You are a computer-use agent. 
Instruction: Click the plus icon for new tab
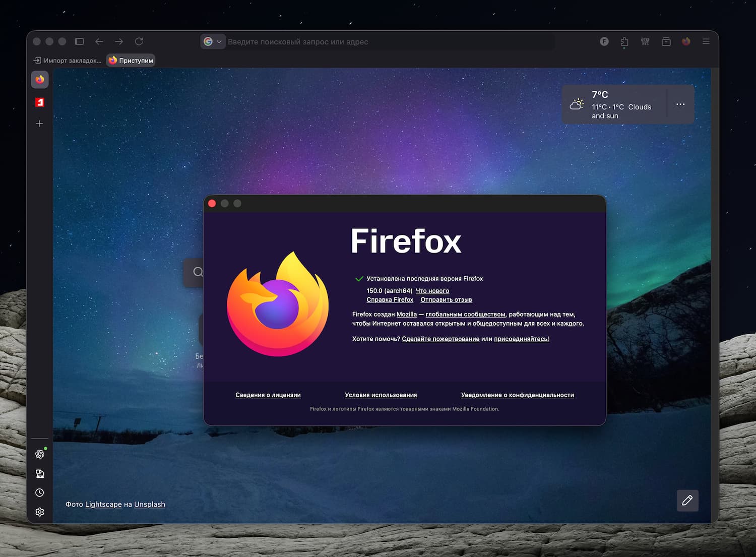[40, 123]
